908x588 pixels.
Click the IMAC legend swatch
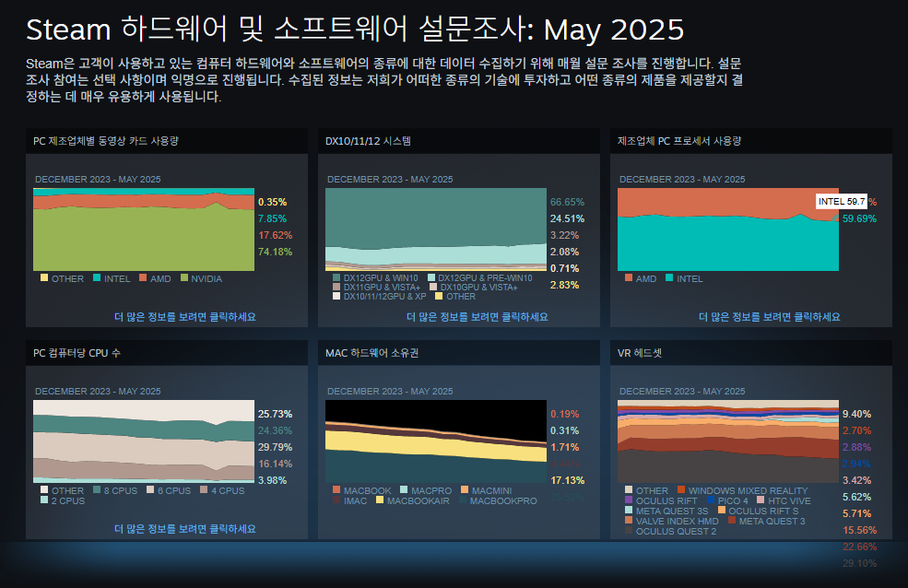coord(336,500)
